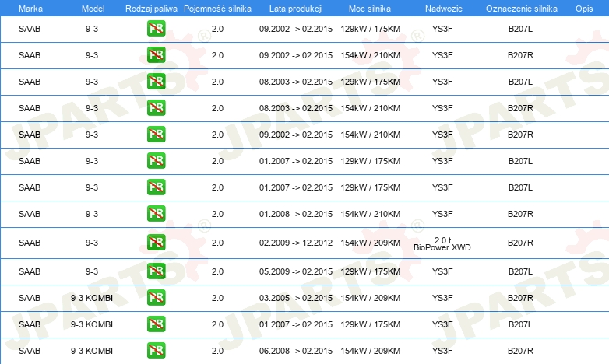
Task: Click the '05.2009 -> 02.2015' production years cell
Action: pos(296,271)
